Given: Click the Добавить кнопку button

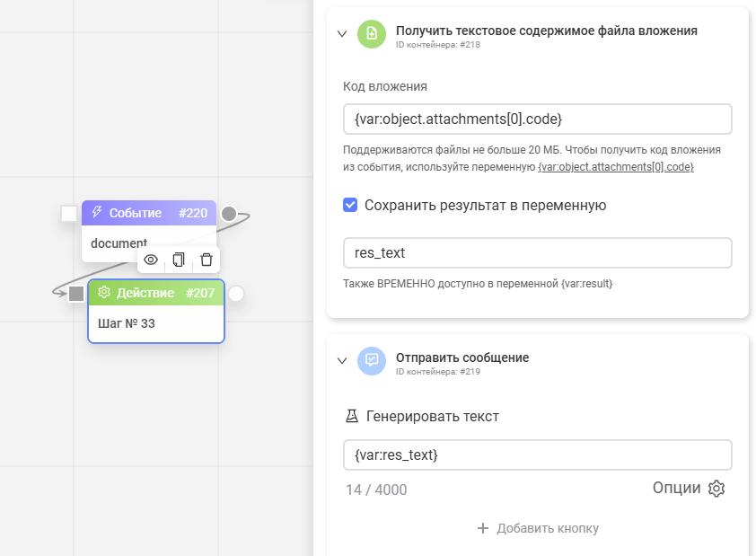Looking at the screenshot, I should 538,528.
